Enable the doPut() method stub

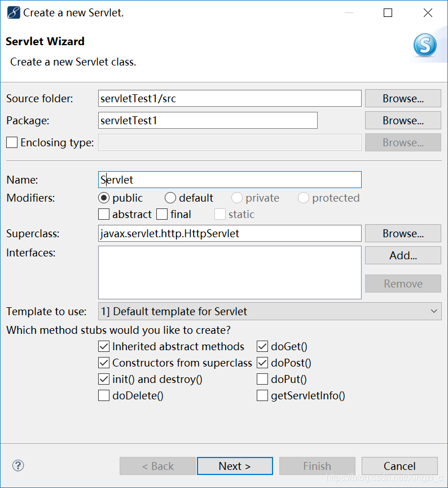click(262, 379)
